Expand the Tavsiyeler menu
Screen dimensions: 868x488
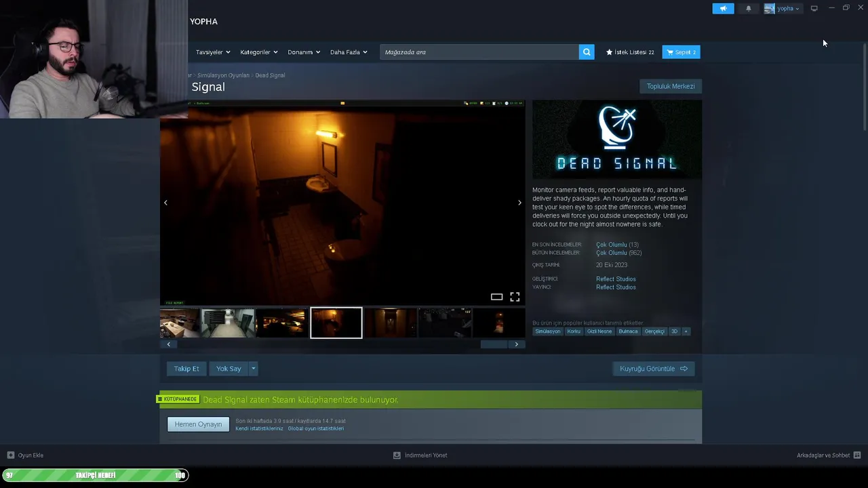point(213,52)
